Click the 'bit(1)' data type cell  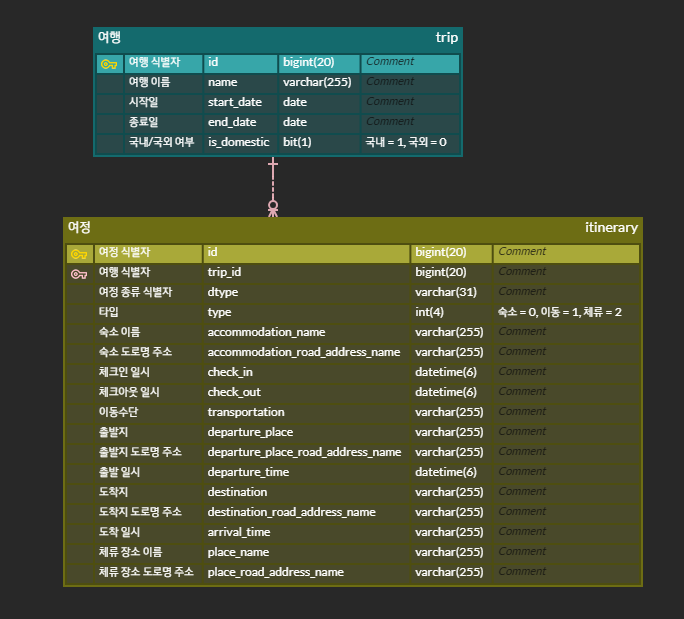coord(319,143)
